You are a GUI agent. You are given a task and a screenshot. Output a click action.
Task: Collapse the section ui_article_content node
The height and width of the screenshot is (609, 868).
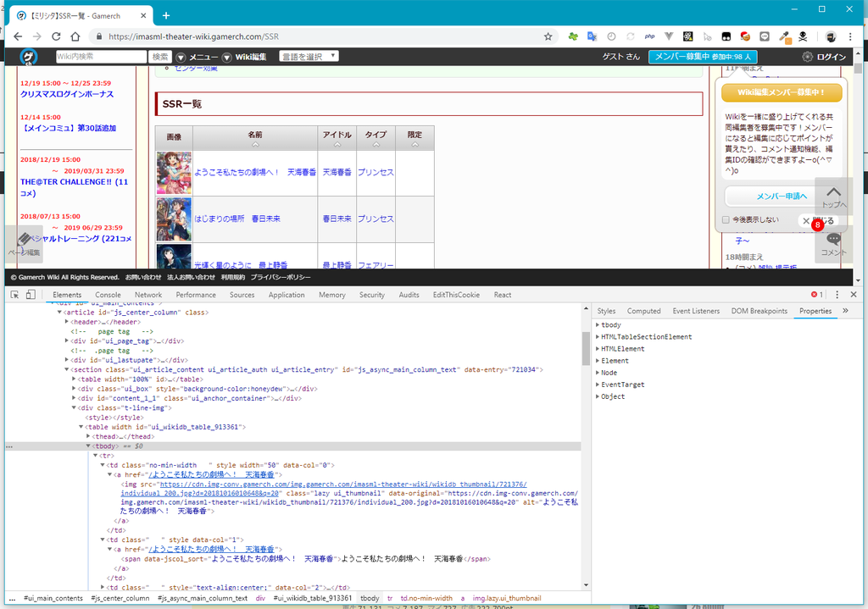click(x=67, y=369)
